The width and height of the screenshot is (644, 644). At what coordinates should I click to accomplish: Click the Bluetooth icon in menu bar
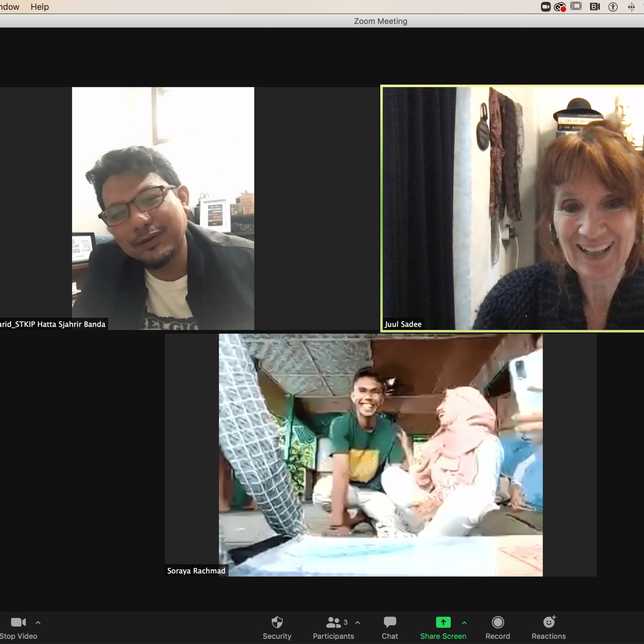[631, 7]
